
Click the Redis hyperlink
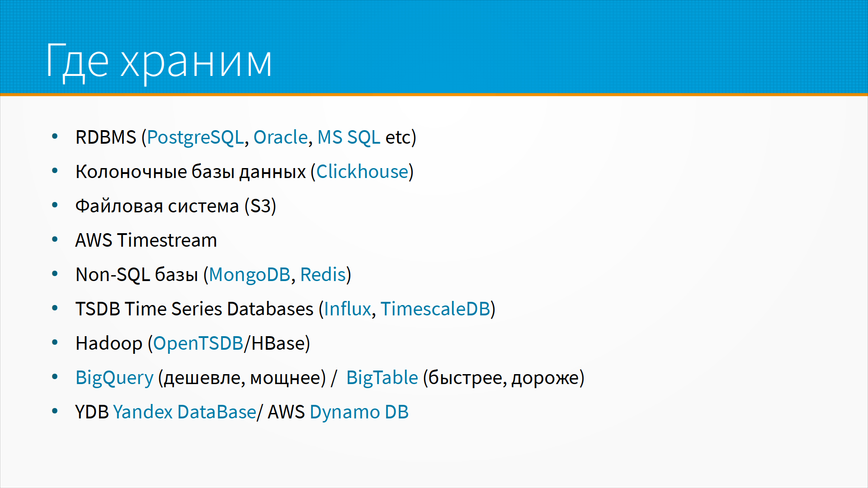click(323, 275)
